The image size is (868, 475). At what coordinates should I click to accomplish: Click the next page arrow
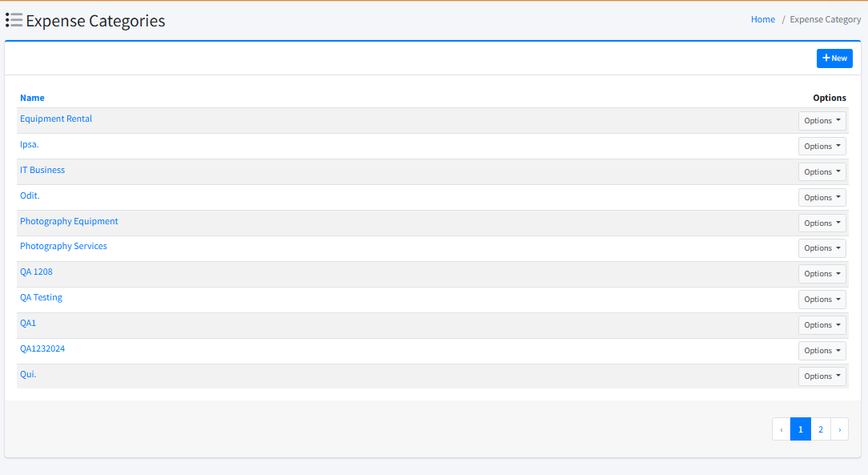839,429
